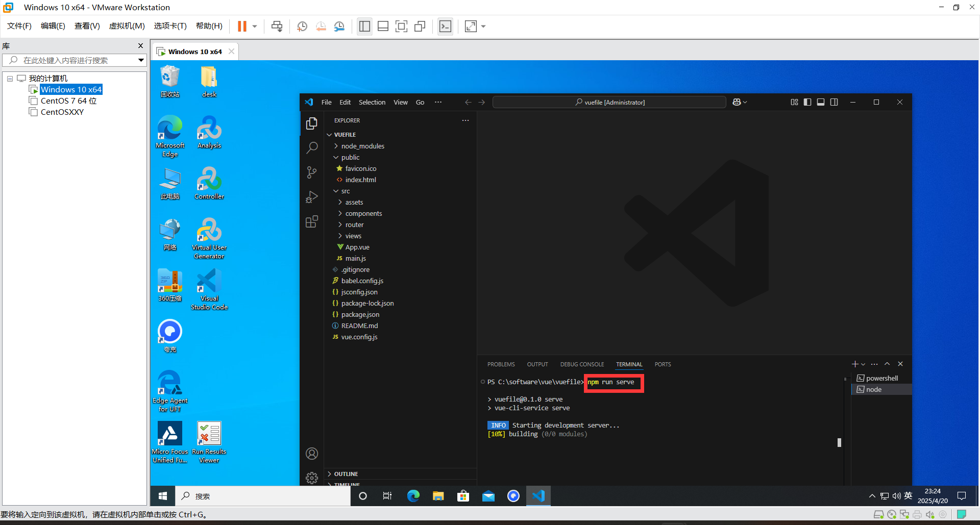Open App.vue file
Image resolution: width=980 pixels, height=525 pixels.
click(x=400, y=247)
